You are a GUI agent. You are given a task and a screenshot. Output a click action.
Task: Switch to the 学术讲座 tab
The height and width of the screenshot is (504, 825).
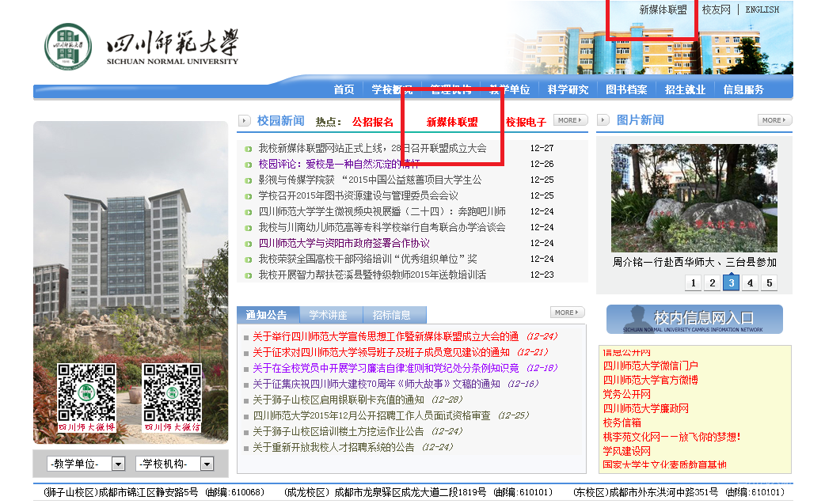click(x=329, y=315)
